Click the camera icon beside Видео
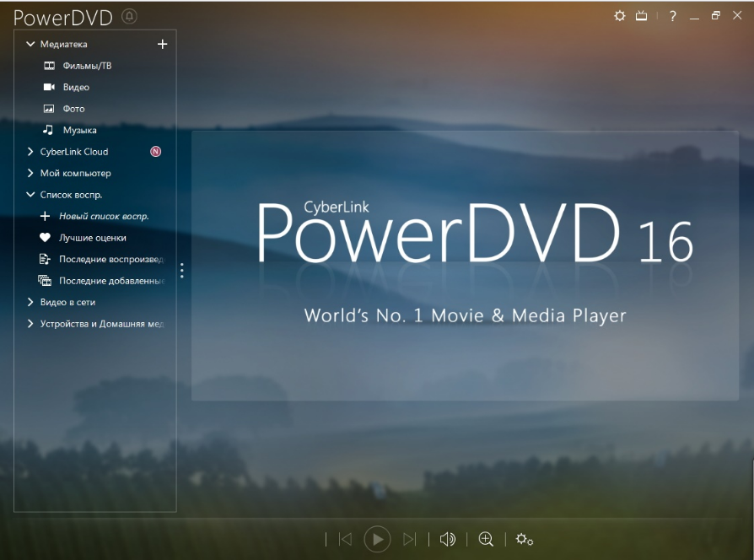The image size is (754, 560). [49, 87]
